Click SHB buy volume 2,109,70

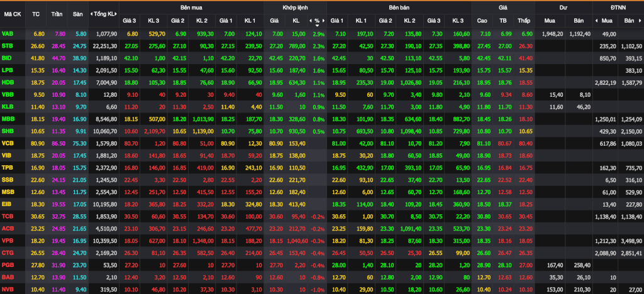(x=153, y=131)
